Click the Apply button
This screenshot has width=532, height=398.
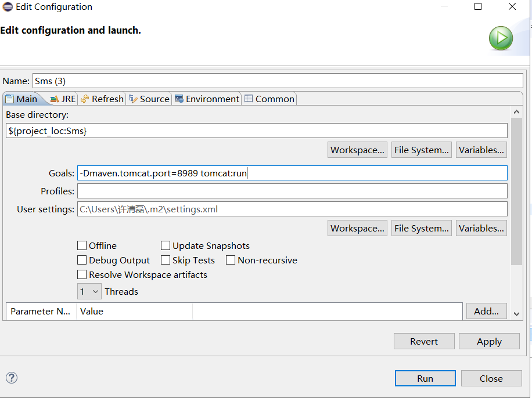coord(489,341)
